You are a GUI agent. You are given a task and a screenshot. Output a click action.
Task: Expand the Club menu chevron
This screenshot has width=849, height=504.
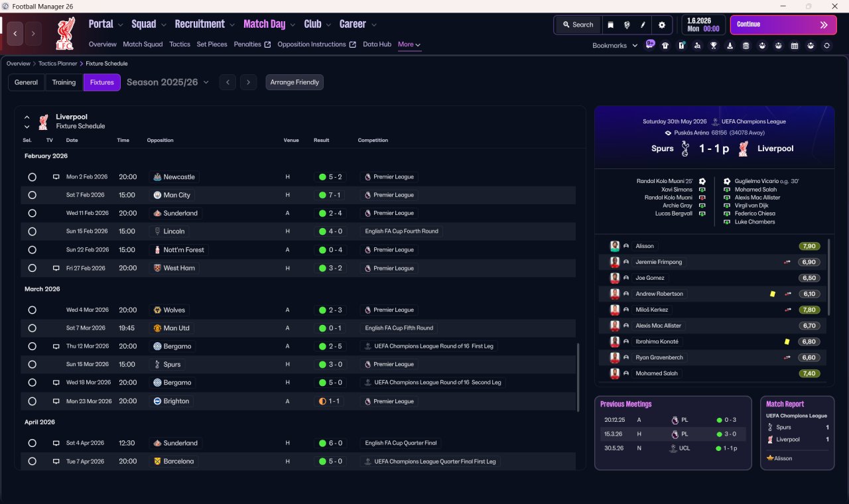(x=328, y=25)
